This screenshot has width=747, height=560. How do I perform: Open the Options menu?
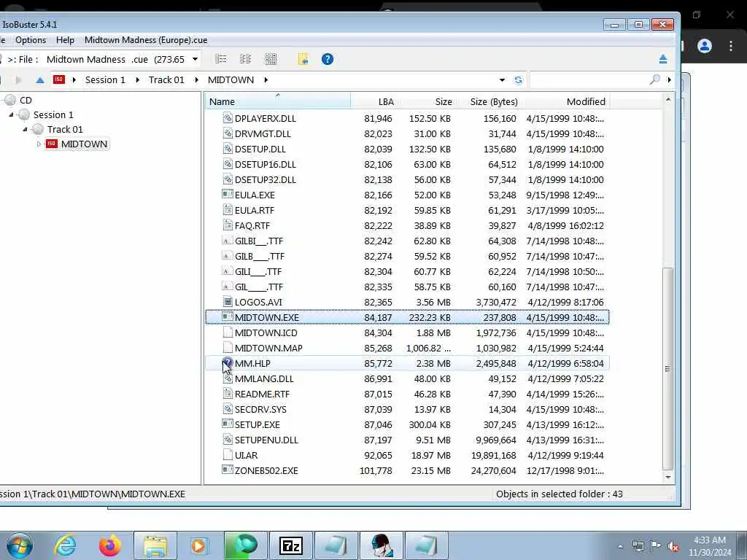point(31,40)
